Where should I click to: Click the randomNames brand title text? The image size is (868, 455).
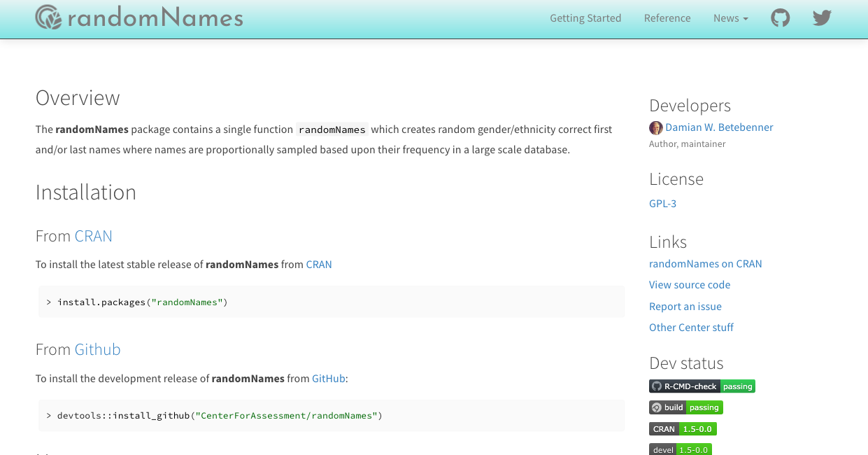[x=155, y=18]
